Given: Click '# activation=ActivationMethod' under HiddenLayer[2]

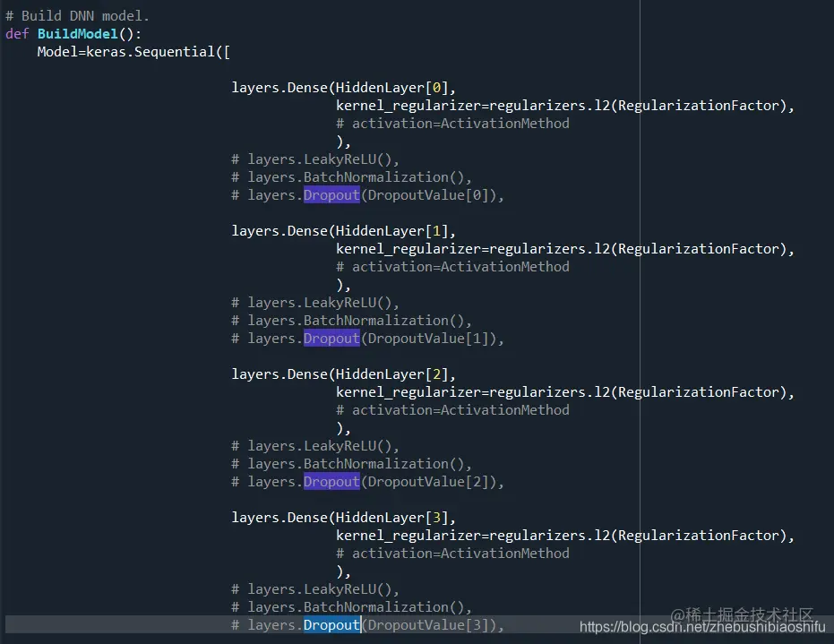Looking at the screenshot, I should pos(452,410).
